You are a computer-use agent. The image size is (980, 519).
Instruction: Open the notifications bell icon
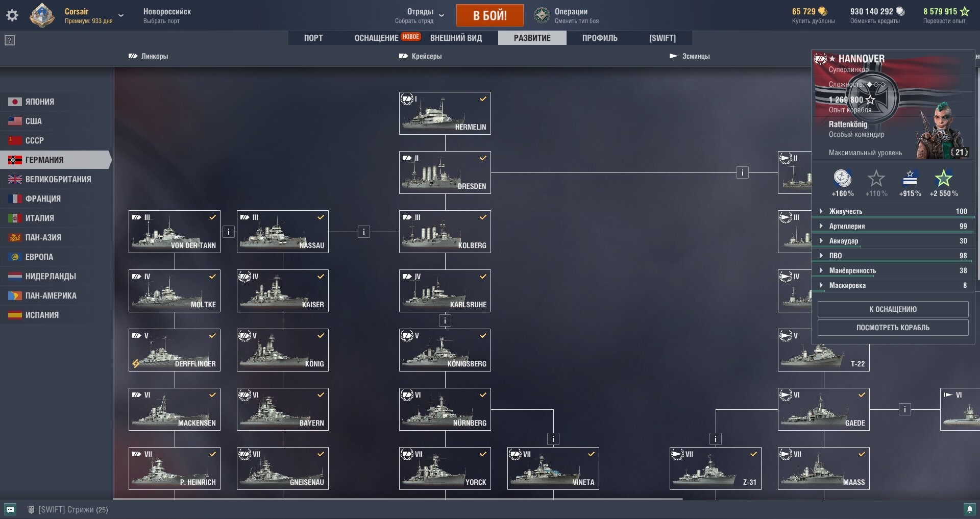pyautogui.click(x=969, y=509)
